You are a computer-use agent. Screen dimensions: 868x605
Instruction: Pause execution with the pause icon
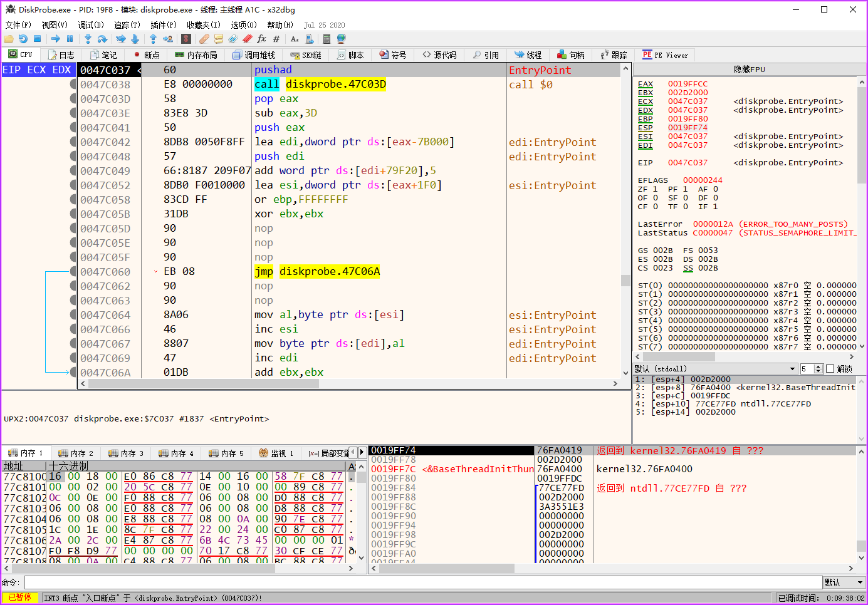[70, 39]
